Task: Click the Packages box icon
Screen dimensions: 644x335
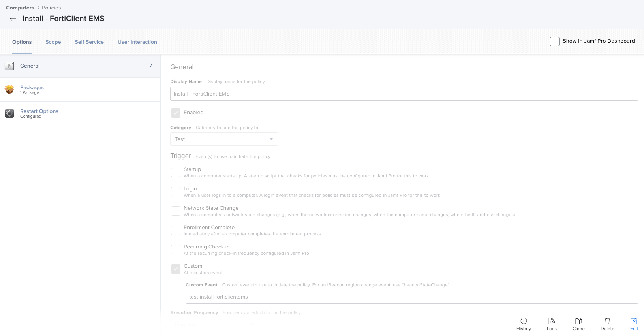Action: [9, 90]
